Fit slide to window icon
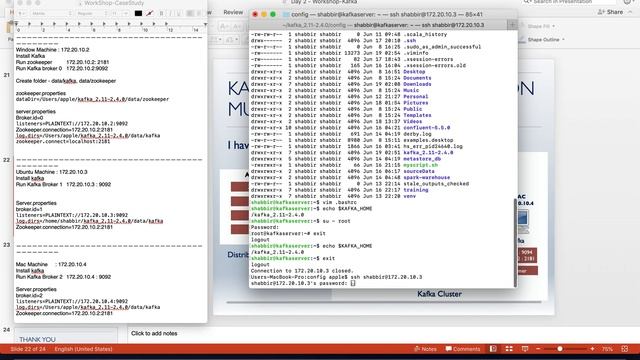 [x=625, y=349]
